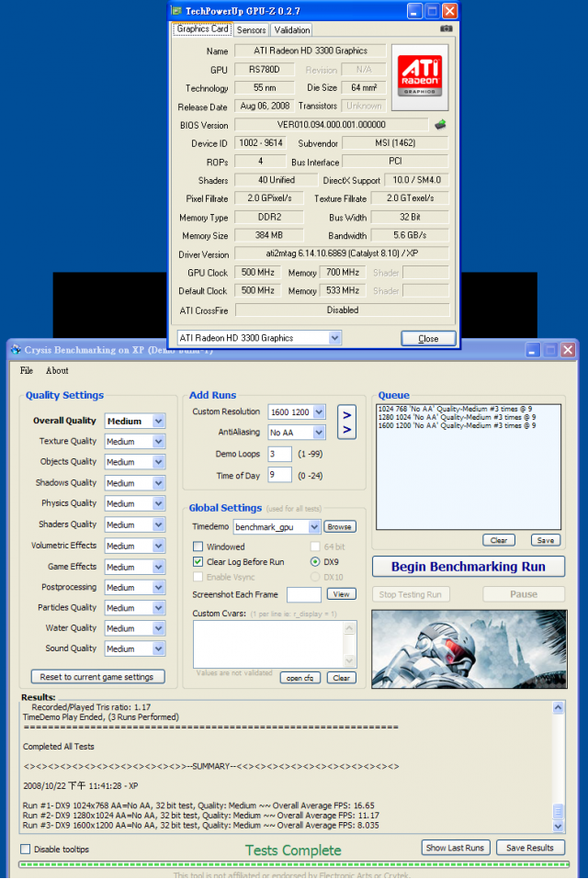Click the Clear button under Queue

[x=499, y=540]
